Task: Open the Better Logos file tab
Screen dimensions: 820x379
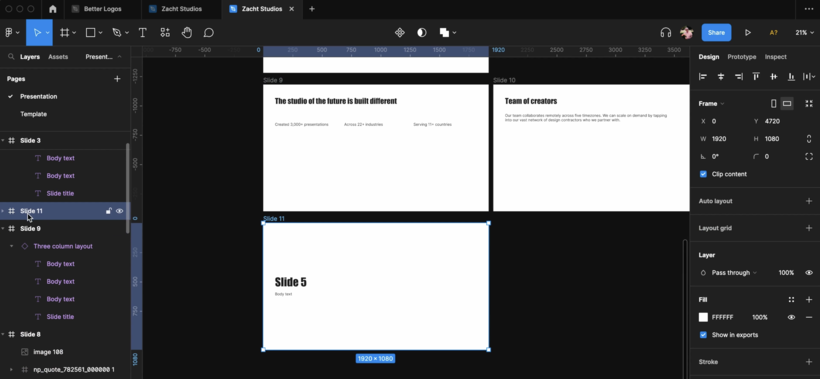Action: pyautogui.click(x=102, y=9)
